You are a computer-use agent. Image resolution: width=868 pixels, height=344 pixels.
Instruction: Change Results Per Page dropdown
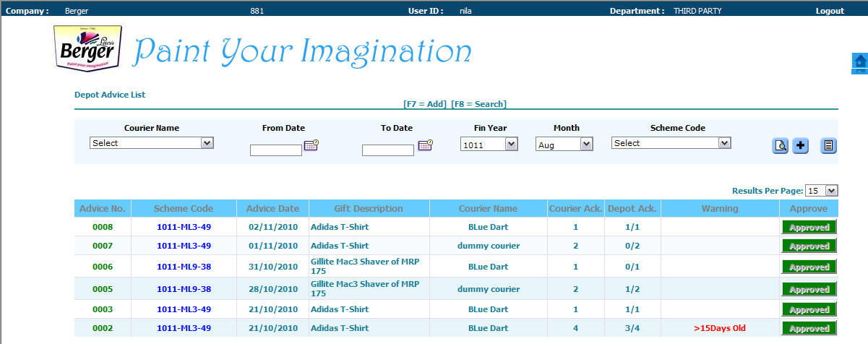coord(822,190)
